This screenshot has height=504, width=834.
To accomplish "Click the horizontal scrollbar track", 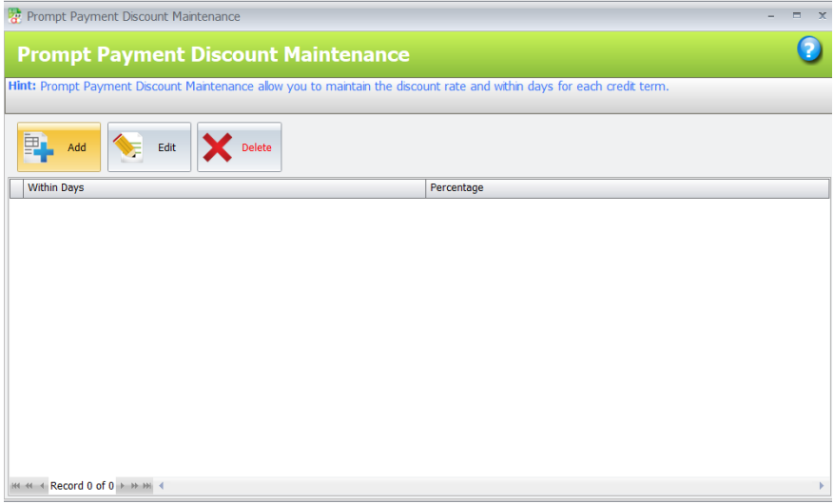I will click(x=491, y=485).
